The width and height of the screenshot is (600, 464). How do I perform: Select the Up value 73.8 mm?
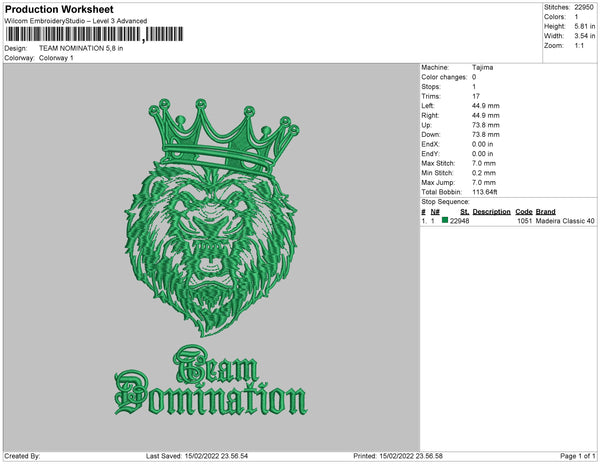click(x=486, y=125)
